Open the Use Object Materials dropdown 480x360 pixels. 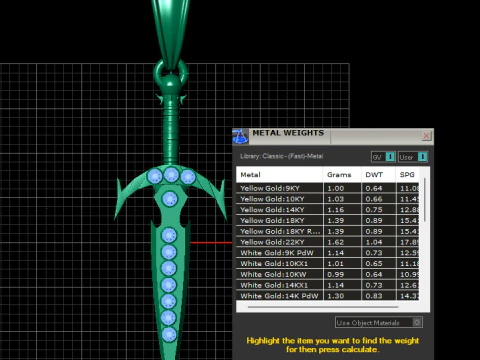coord(379,322)
